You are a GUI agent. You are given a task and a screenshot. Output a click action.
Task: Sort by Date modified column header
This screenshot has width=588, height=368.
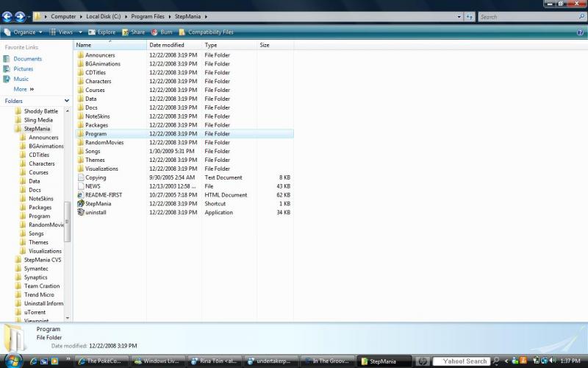pyautogui.click(x=174, y=45)
